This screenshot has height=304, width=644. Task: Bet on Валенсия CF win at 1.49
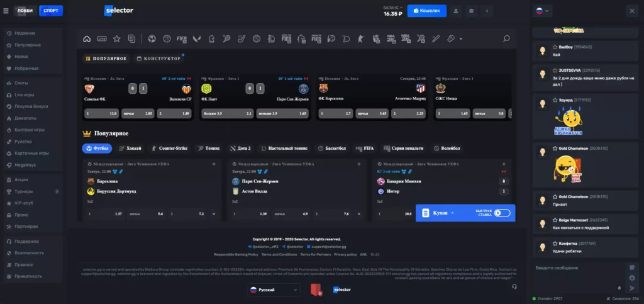click(x=174, y=113)
